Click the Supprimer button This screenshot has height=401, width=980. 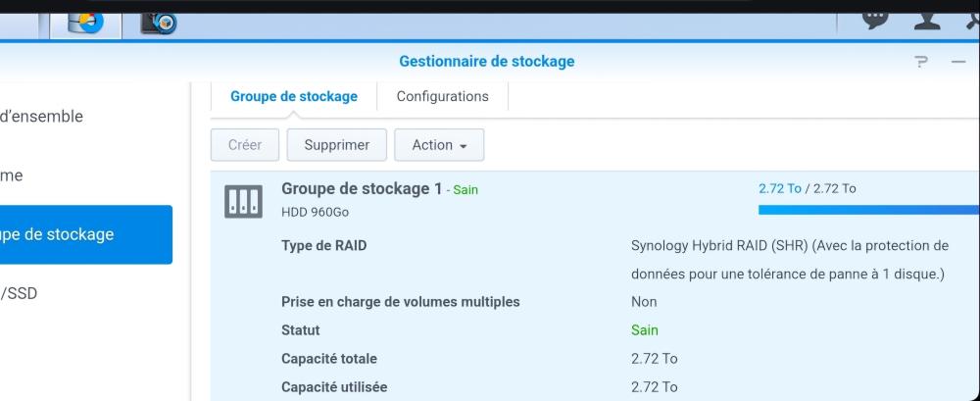pos(336,145)
